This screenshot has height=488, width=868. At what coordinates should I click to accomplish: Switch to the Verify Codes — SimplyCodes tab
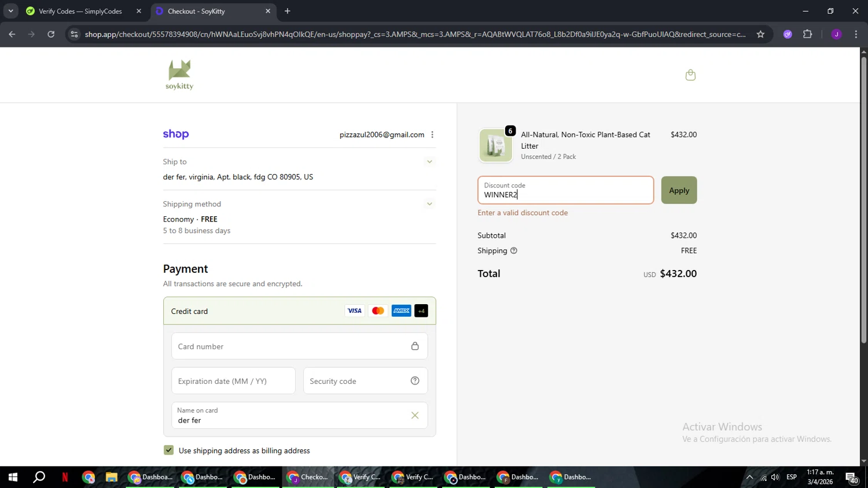click(80, 11)
